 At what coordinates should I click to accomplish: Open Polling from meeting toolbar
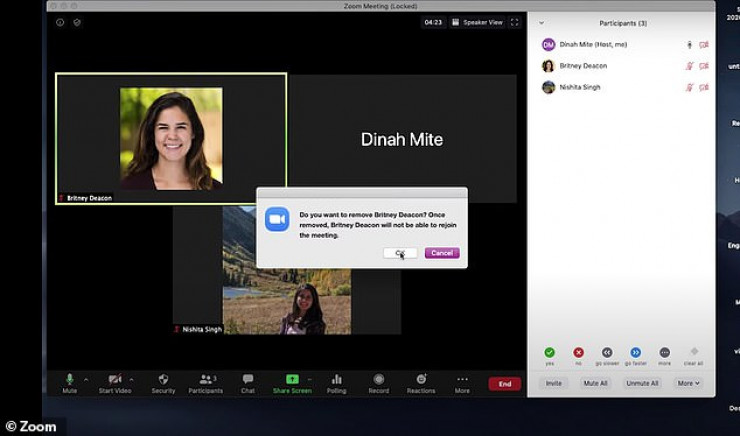tap(336, 380)
